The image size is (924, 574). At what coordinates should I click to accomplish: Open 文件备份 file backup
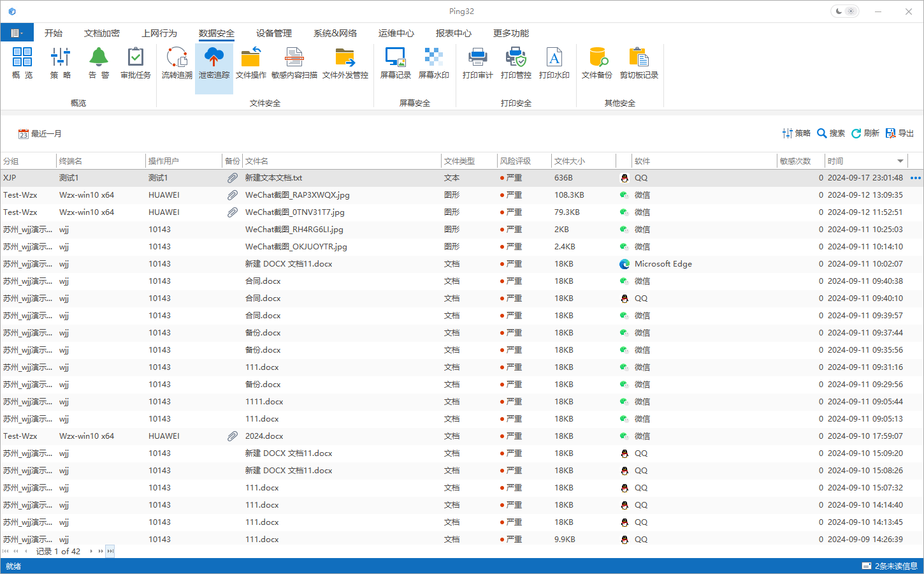[x=598, y=64]
